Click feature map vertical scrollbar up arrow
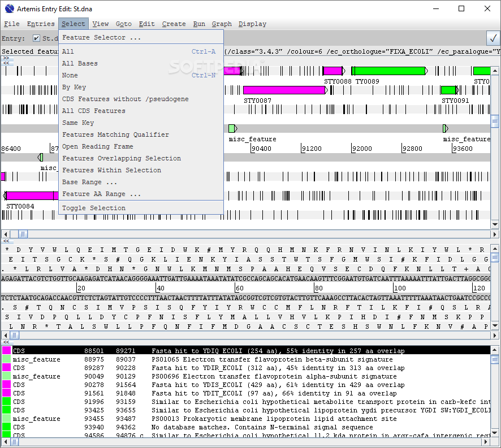Image resolution: width=501 pixels, height=448 pixels. click(495, 71)
